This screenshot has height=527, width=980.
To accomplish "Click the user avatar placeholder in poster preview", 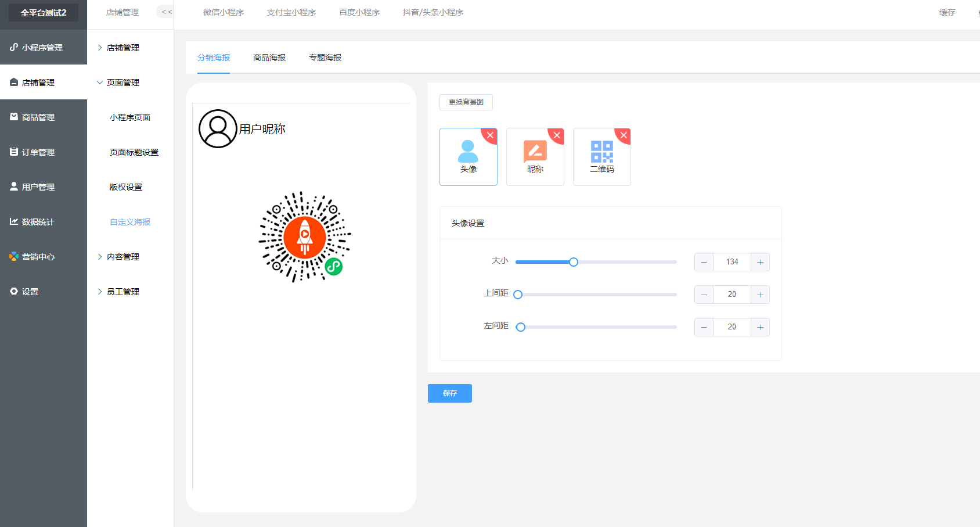I will click(218, 128).
